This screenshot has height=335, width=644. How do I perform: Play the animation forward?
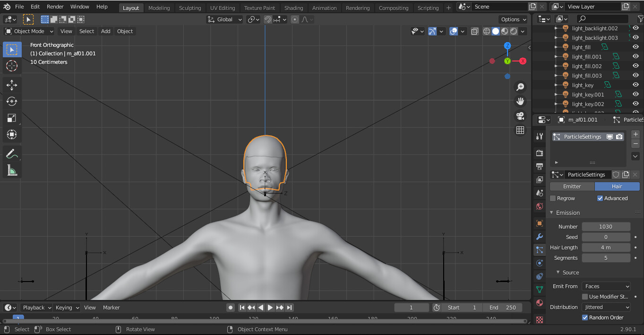(x=270, y=308)
